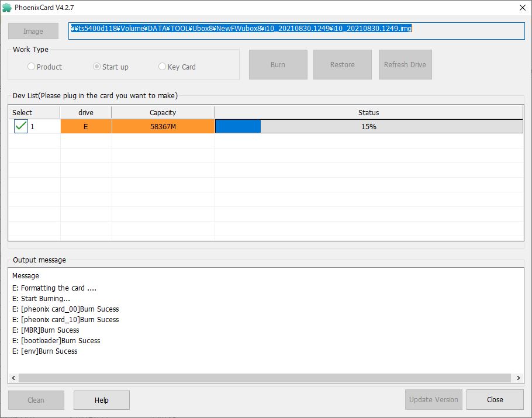Click the '[env]Burn Sucess' message line
Image resolution: width=532 pixels, height=418 pixels.
point(45,351)
